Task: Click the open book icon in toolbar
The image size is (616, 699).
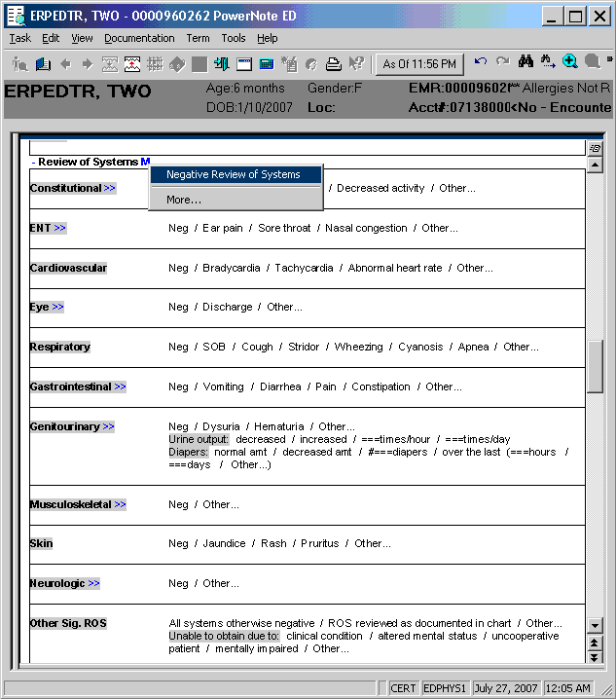Action: 43,64
